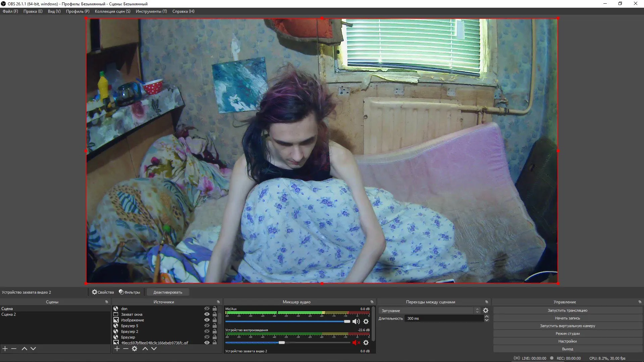This screenshot has height=362, width=644.
Task: Hide the Захват окна source
Action: [207, 314]
